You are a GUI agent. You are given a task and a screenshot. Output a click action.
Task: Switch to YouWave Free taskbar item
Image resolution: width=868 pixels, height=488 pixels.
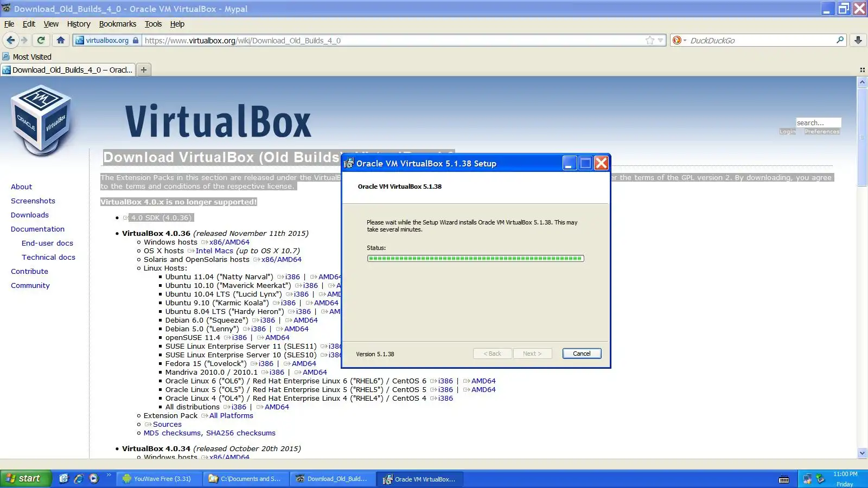click(159, 479)
